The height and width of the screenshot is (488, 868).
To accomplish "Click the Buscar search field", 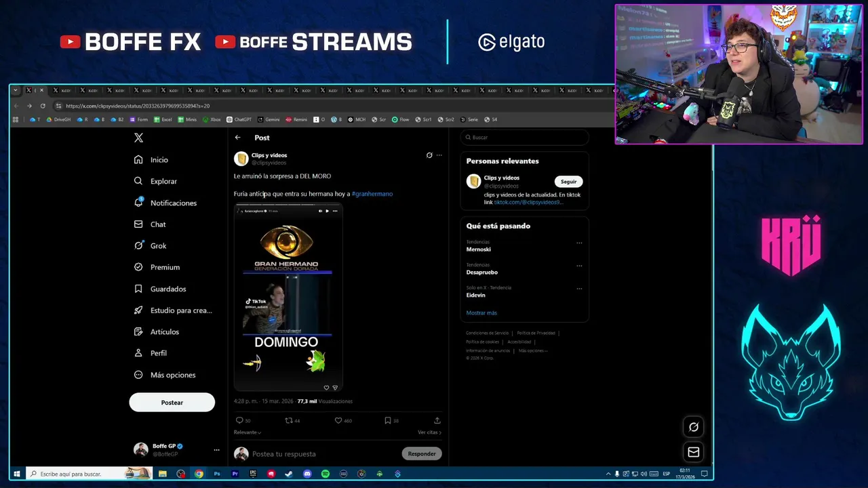I will click(x=524, y=137).
